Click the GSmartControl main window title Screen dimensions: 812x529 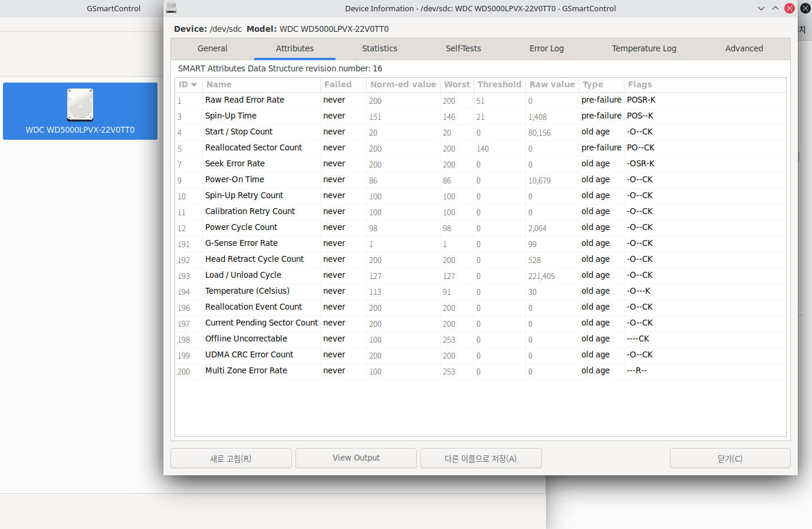(x=114, y=8)
